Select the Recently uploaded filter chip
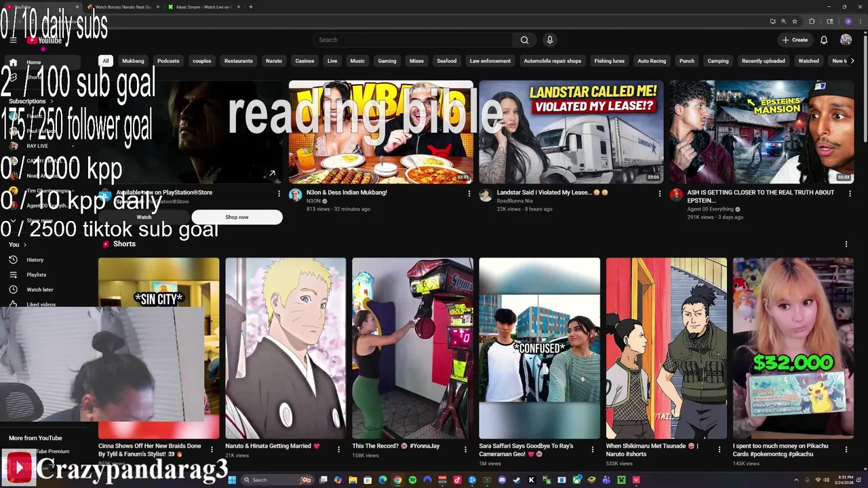This screenshot has width=868, height=488. (764, 61)
